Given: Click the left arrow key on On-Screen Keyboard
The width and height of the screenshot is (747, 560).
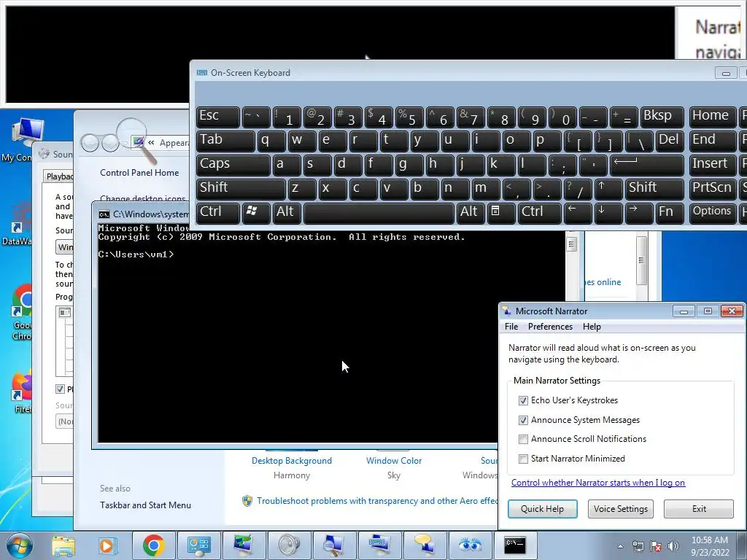Looking at the screenshot, I should point(578,212).
